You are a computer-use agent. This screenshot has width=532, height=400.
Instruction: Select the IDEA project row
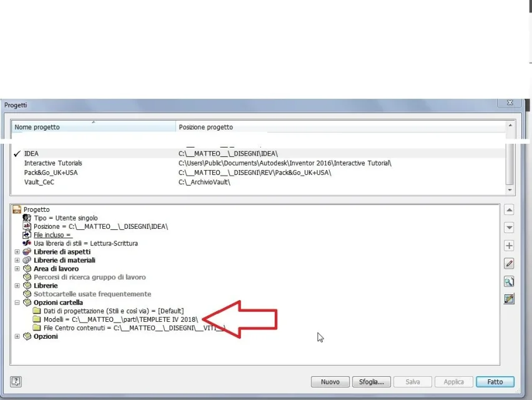(259, 154)
